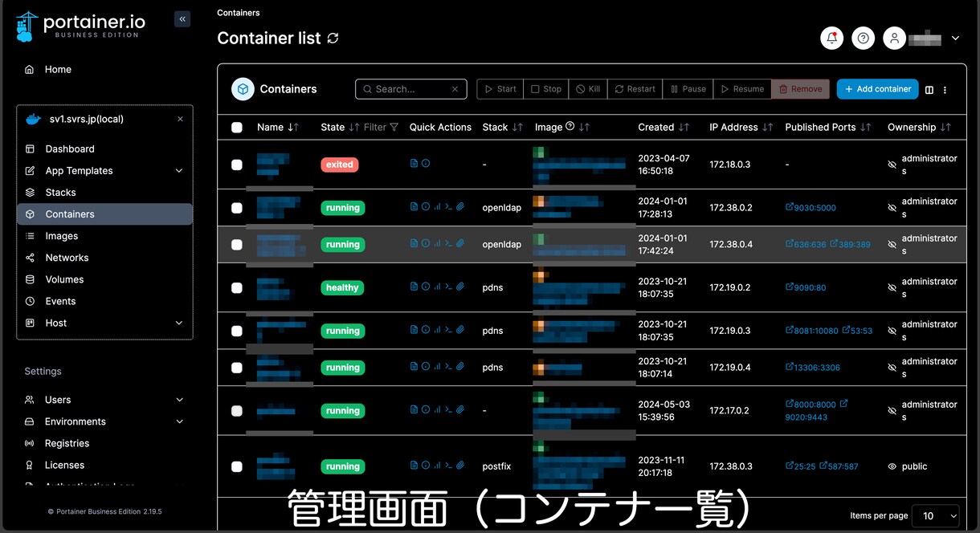
Task: Refresh the Container list
Action: pyautogui.click(x=333, y=38)
